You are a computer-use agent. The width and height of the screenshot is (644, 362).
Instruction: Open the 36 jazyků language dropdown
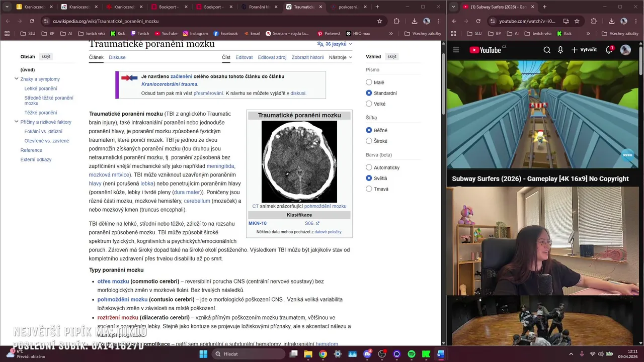click(x=335, y=44)
